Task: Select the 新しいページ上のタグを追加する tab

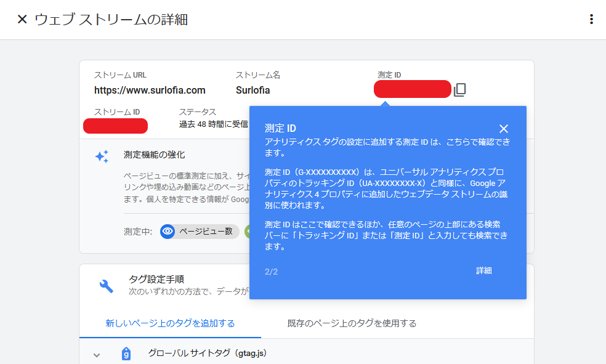Action: coord(169,322)
